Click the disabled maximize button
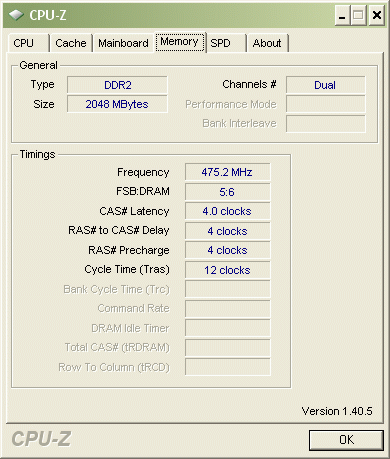 (358, 15)
